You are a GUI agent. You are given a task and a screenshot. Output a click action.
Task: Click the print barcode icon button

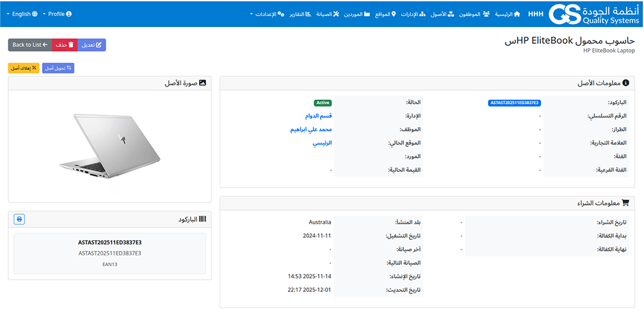(x=19, y=219)
